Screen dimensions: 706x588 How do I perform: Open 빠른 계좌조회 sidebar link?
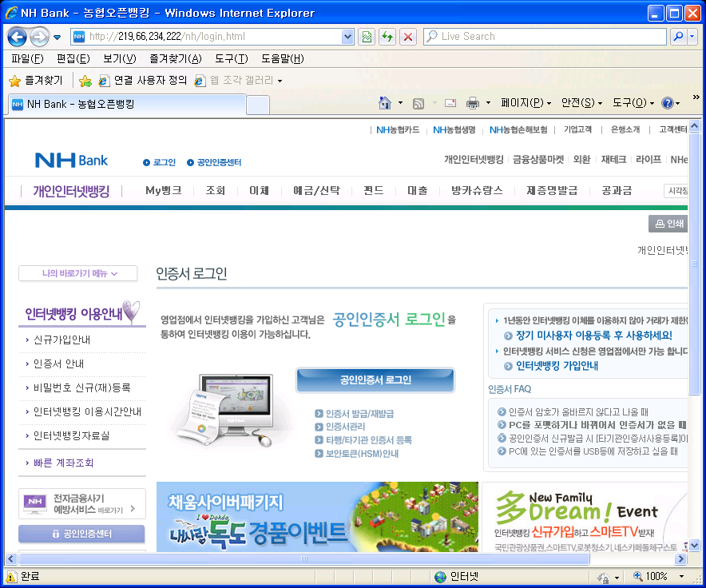63,463
